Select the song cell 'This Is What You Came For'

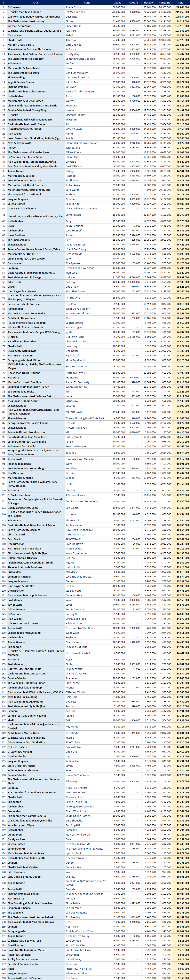pyautogui.click(x=87, y=208)
